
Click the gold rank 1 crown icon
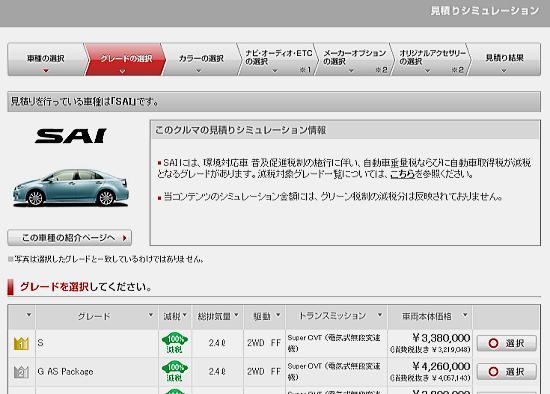point(21,343)
